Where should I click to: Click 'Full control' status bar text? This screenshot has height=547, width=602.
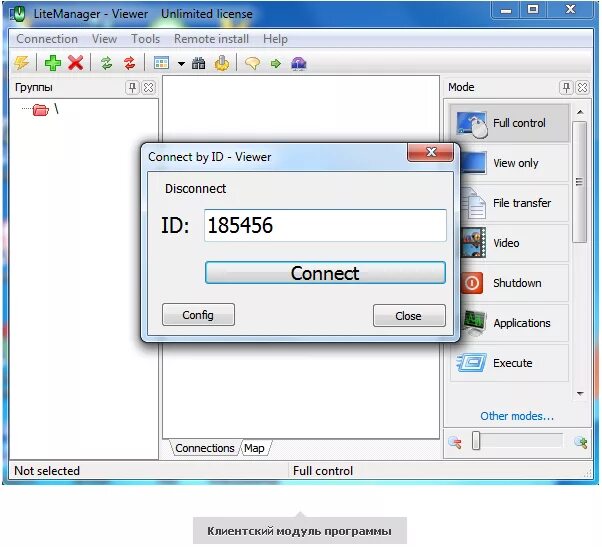[322, 471]
